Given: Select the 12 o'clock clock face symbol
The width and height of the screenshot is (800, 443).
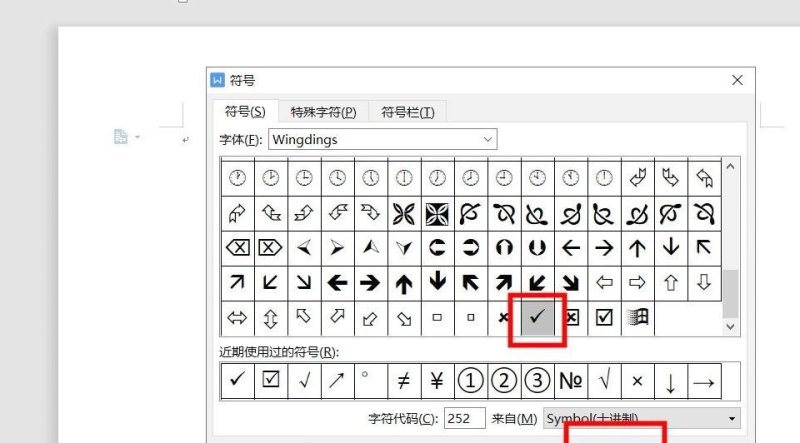Looking at the screenshot, I should pos(604,178).
